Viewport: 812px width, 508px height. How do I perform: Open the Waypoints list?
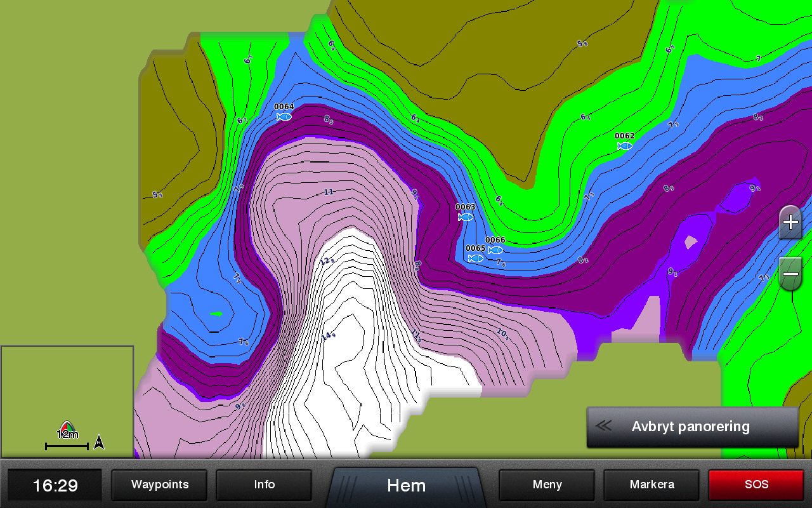(x=159, y=485)
